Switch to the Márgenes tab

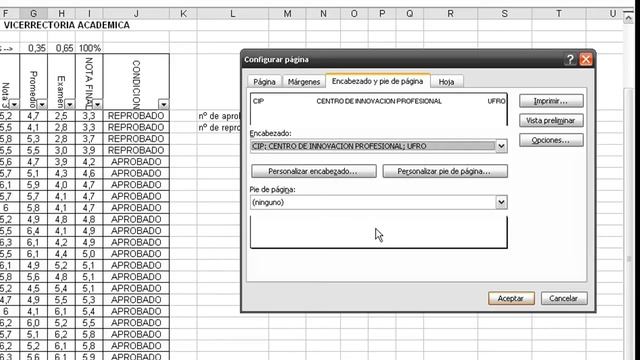coord(304,82)
